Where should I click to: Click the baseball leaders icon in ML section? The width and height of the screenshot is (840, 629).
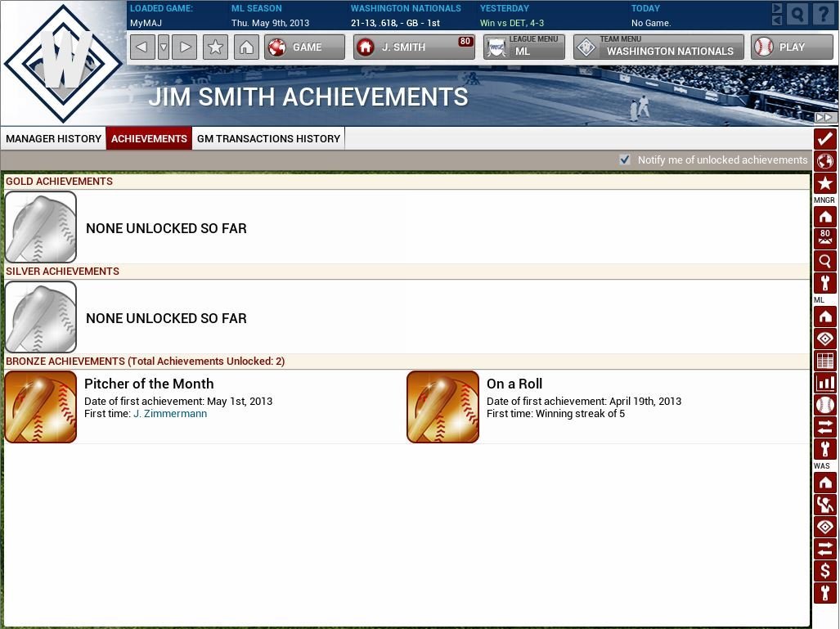point(824,403)
